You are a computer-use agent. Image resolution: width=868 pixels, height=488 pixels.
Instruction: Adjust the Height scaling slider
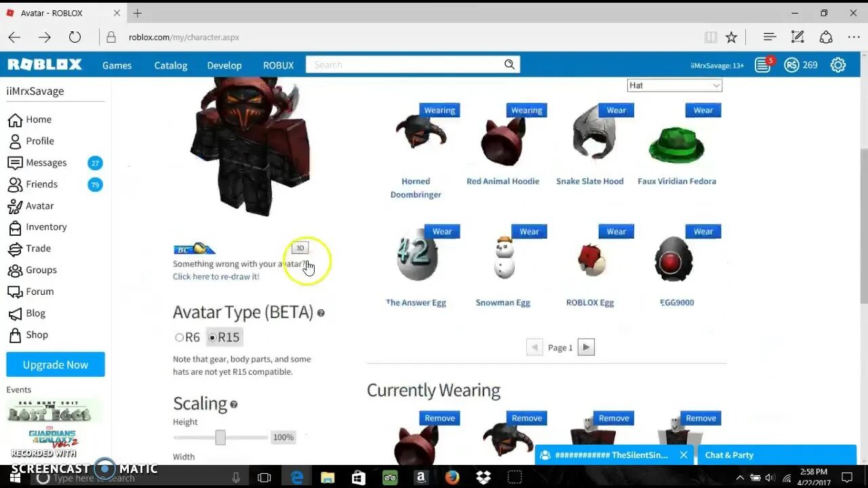tap(220, 437)
